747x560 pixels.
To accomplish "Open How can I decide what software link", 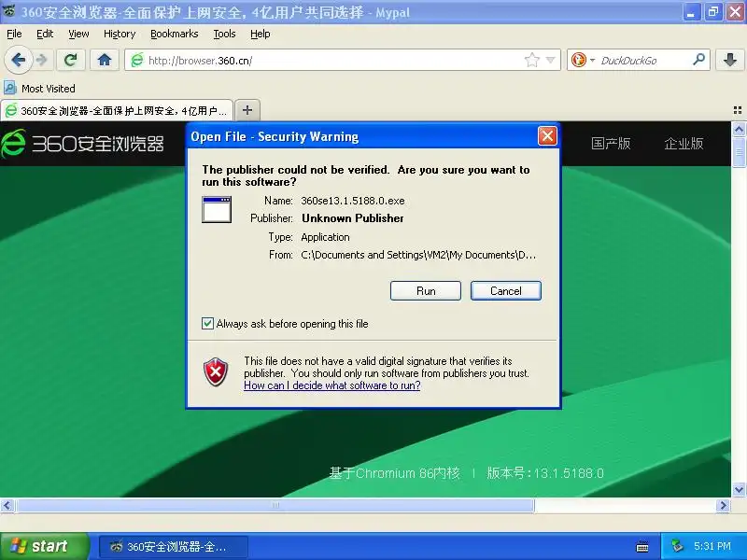I will tap(332, 385).
